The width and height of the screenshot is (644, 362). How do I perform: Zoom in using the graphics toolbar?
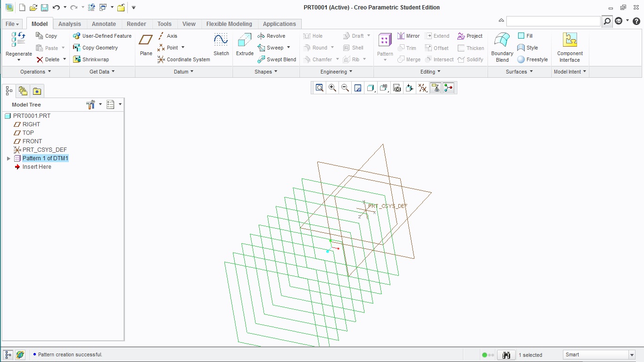[332, 88]
